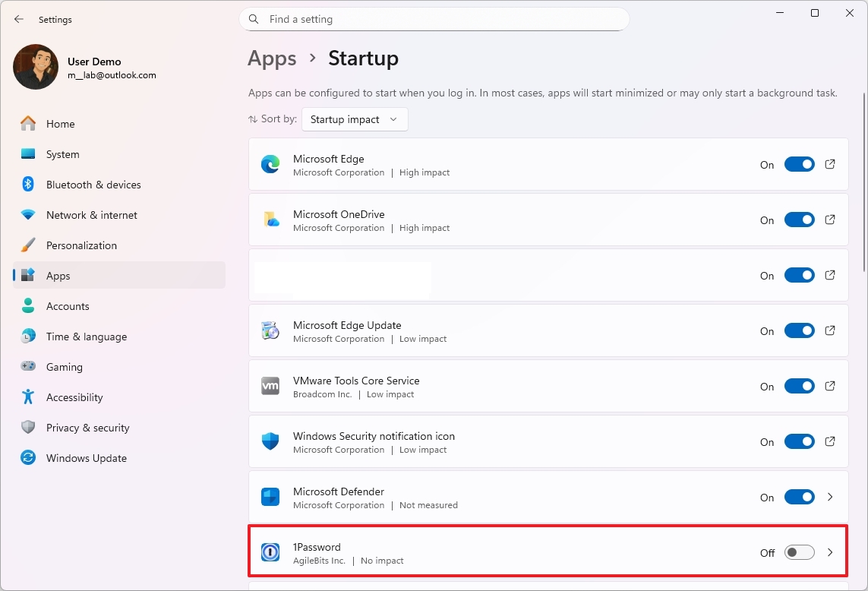The height and width of the screenshot is (591, 868).
Task: Click the Microsoft Defender app icon
Action: click(x=270, y=497)
